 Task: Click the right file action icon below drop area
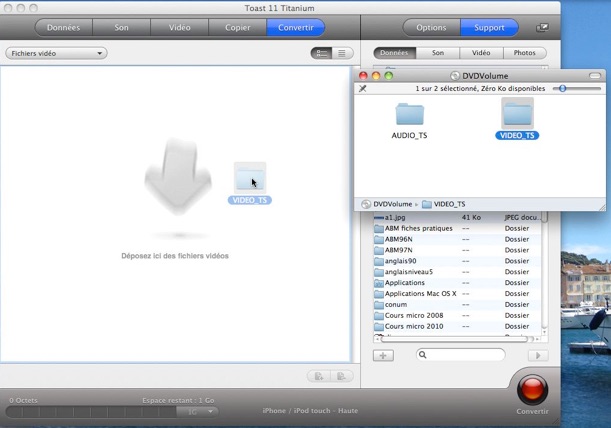click(341, 376)
